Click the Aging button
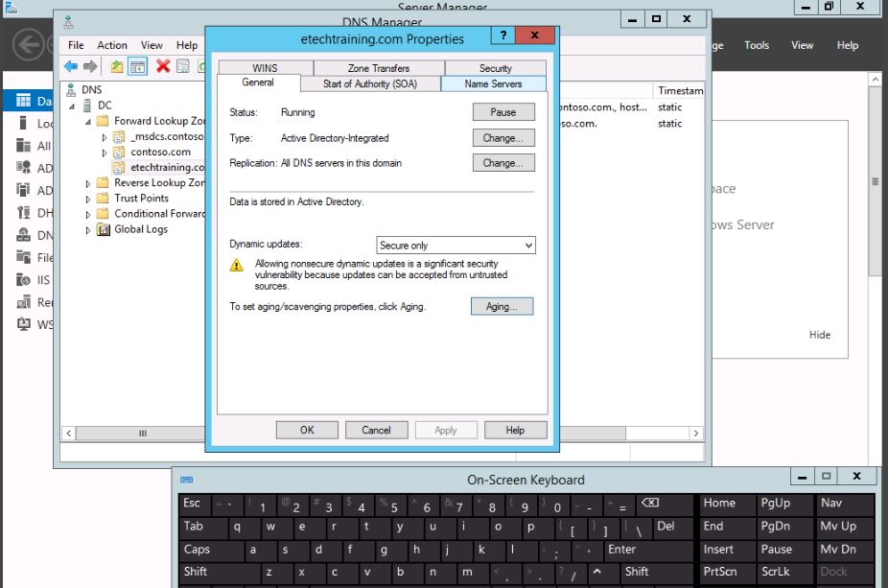Viewport: 888px width, 588px height. tap(502, 307)
